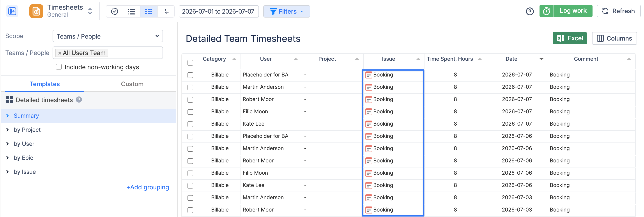Enable Include non-working days checkbox
Image resolution: width=644 pixels, height=217 pixels.
(x=59, y=67)
